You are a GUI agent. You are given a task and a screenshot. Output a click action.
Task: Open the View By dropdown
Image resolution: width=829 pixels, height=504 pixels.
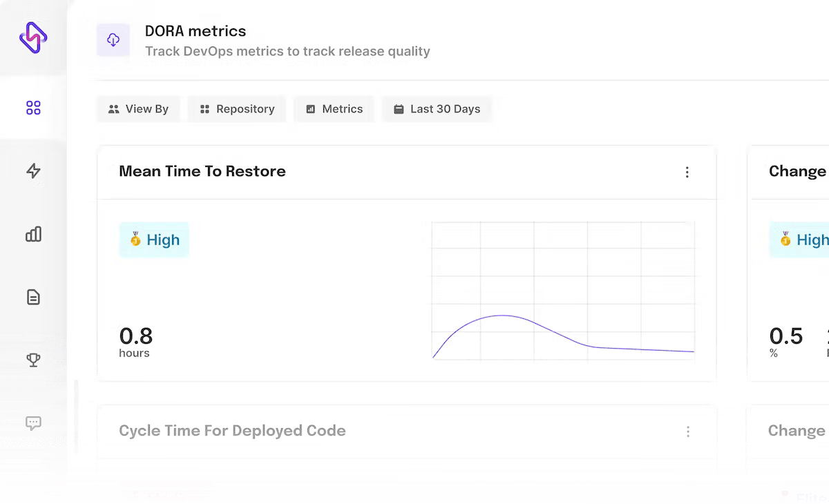[x=138, y=108]
